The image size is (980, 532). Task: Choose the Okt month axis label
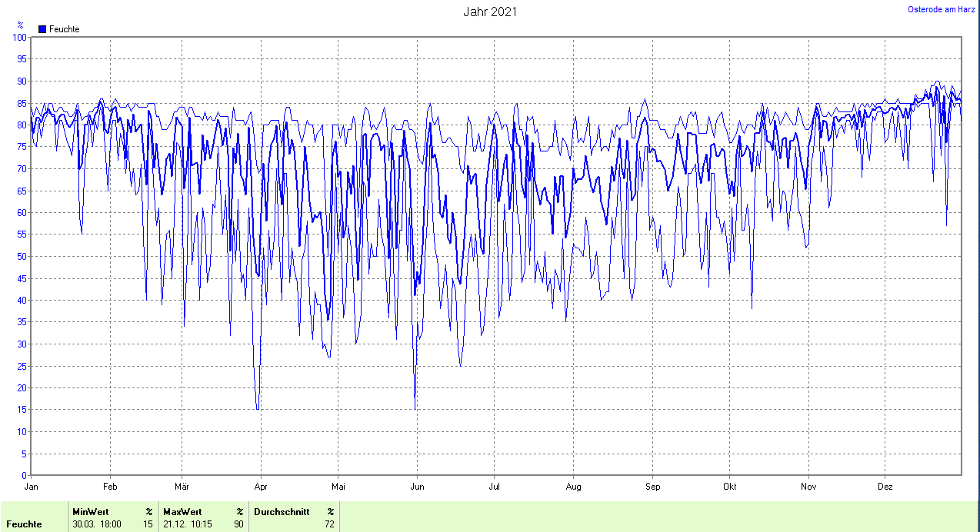click(x=730, y=486)
